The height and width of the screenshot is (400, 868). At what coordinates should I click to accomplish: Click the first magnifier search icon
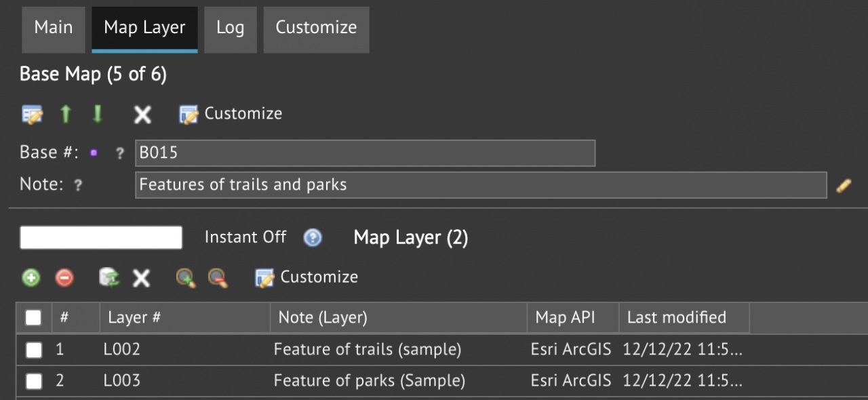click(186, 277)
